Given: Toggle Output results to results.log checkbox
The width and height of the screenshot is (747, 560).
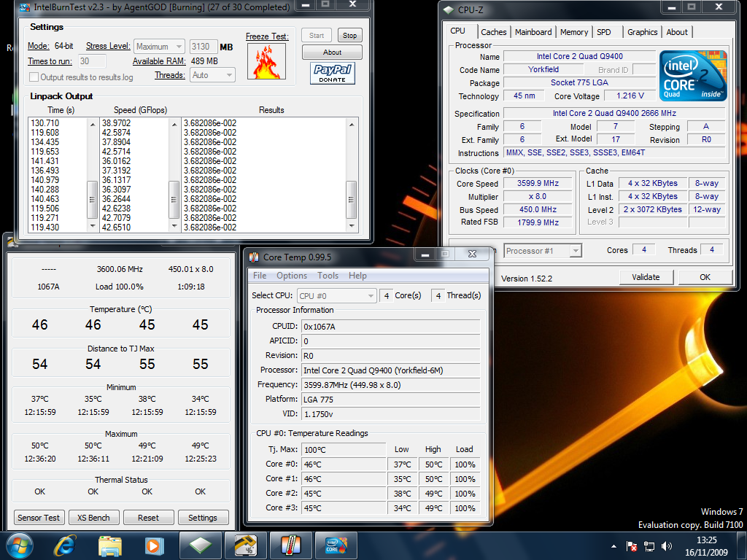Looking at the screenshot, I should click(x=34, y=77).
